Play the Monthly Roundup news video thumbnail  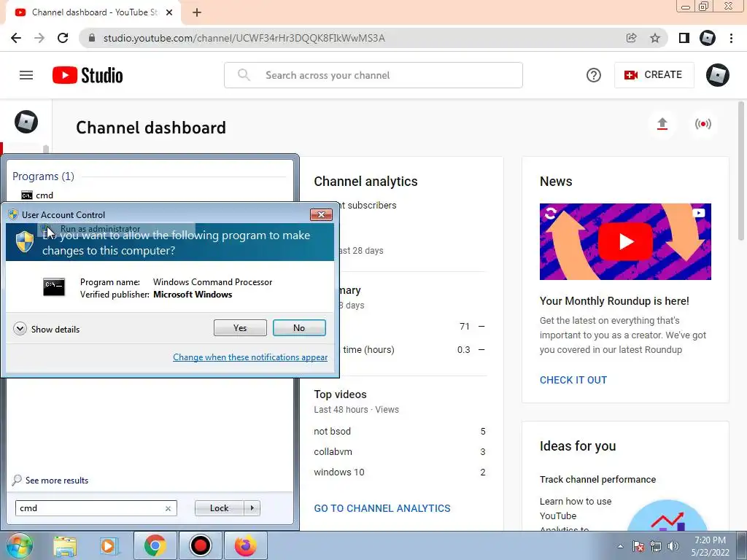[x=625, y=241]
